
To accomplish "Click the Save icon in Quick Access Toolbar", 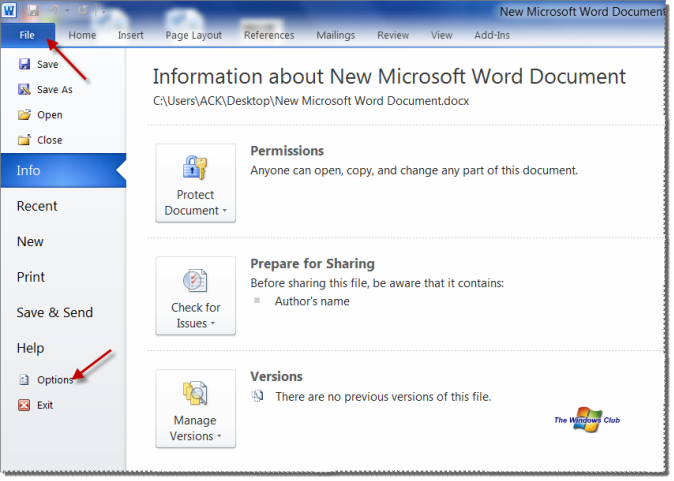I will click(33, 10).
